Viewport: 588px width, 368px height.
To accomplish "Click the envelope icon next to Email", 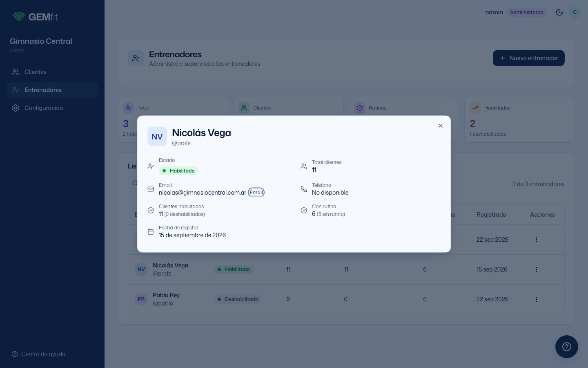I will [151, 189].
